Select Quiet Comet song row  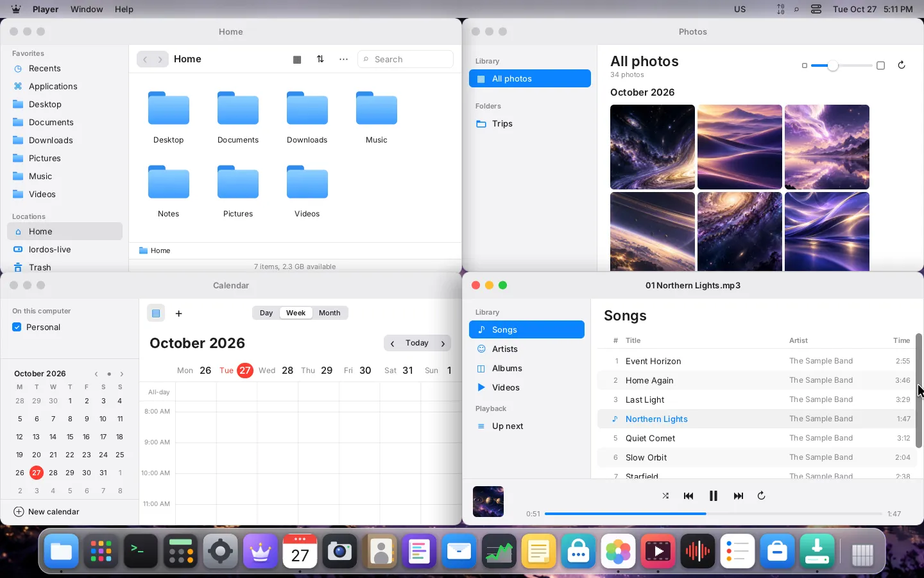point(757,438)
